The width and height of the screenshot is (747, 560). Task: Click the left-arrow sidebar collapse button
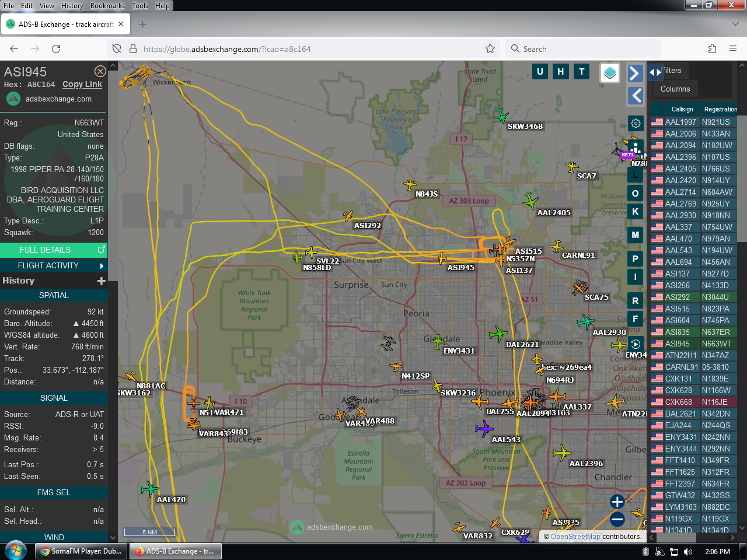pyautogui.click(x=635, y=96)
